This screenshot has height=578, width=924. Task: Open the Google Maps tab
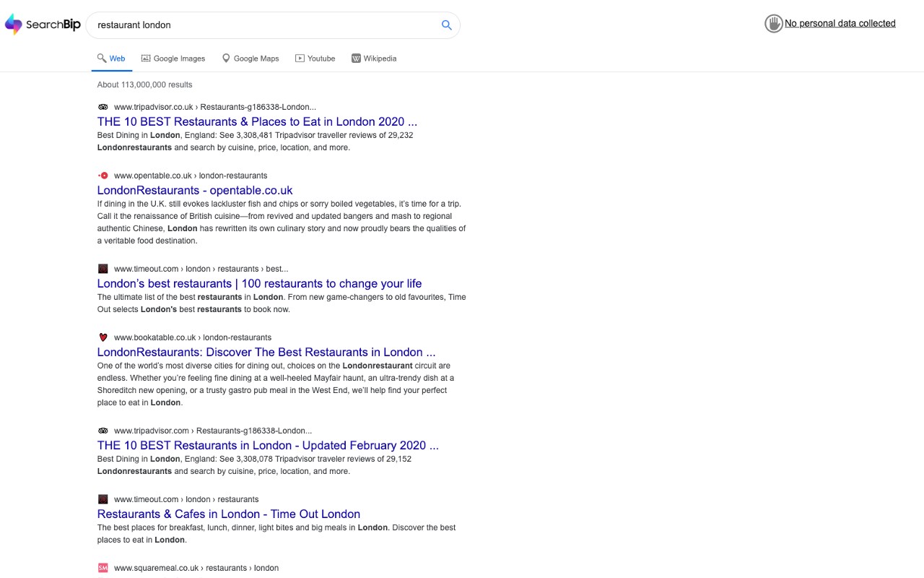(250, 59)
